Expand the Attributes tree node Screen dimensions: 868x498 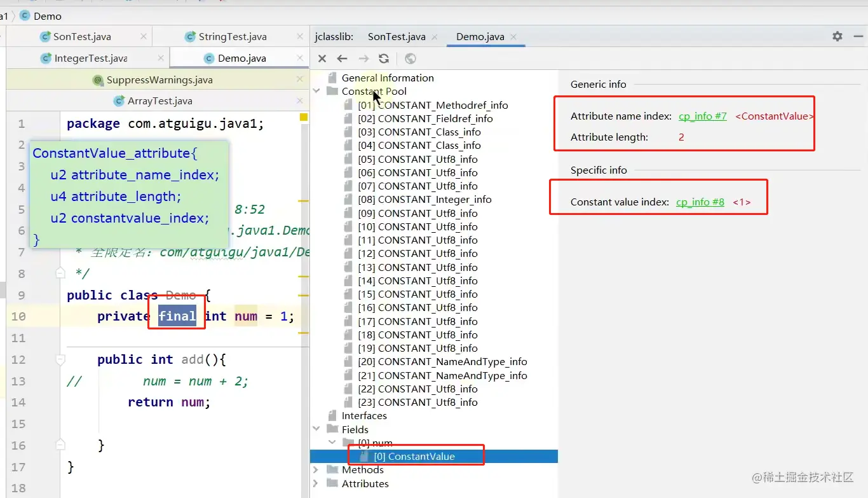316,483
